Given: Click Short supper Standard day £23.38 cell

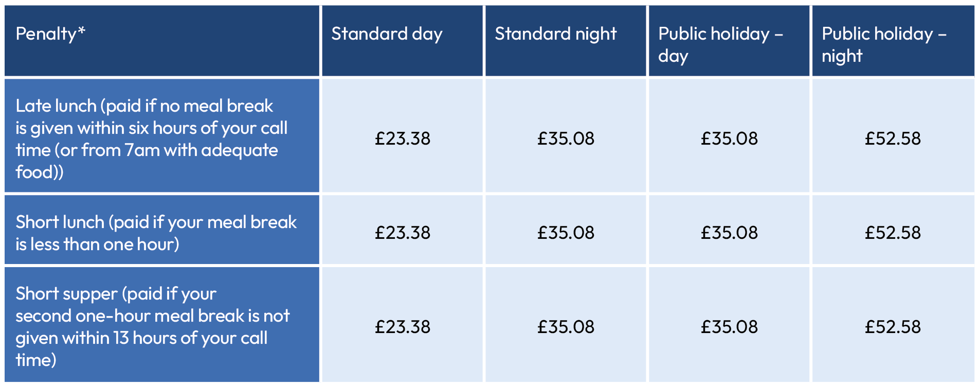Looking at the screenshot, I should tap(402, 327).
